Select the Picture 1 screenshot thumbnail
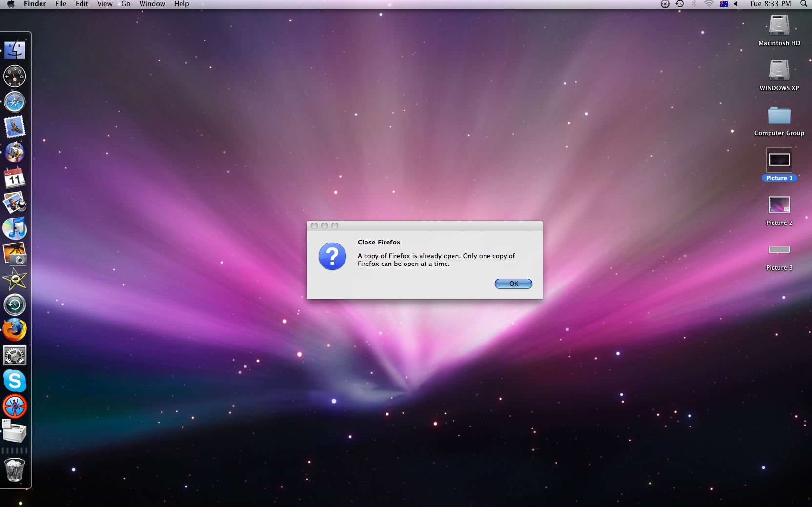Image resolution: width=812 pixels, height=507 pixels. [779, 160]
